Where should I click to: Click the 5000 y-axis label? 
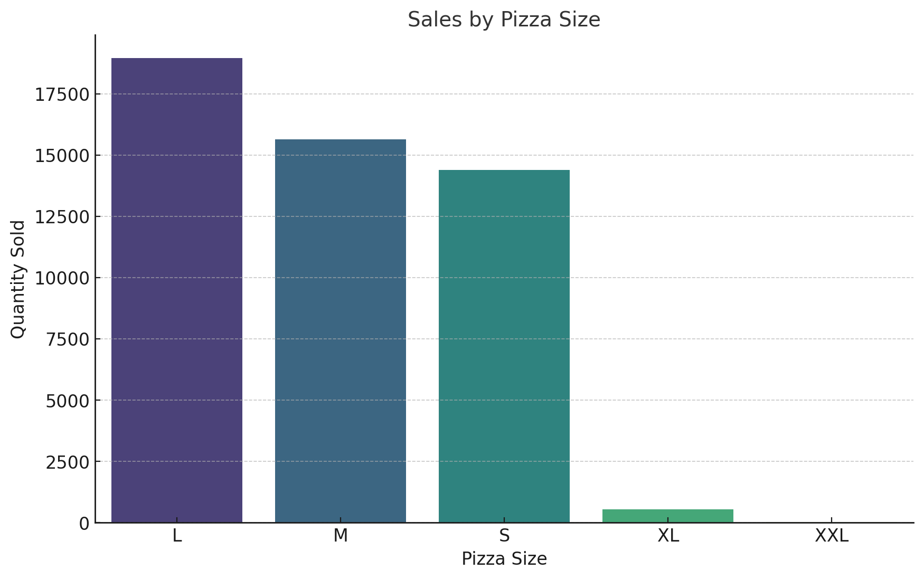68,401
